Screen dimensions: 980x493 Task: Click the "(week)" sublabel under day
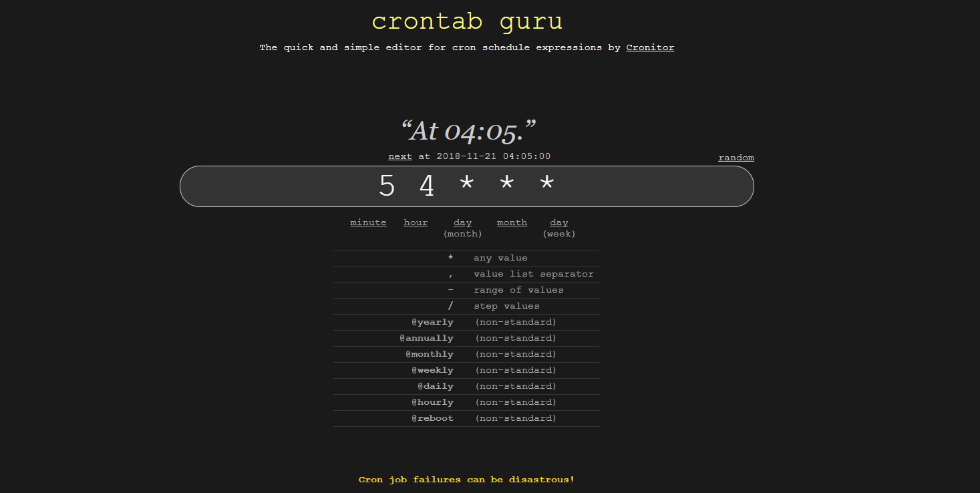[559, 234]
